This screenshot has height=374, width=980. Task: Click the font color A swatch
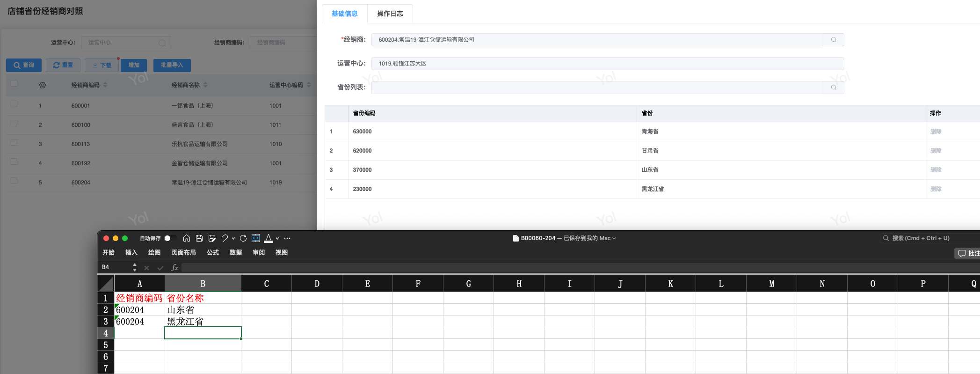click(269, 238)
